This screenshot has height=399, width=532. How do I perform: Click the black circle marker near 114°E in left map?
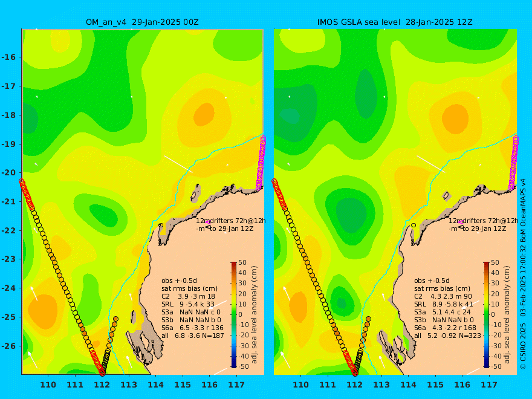click(161, 225)
